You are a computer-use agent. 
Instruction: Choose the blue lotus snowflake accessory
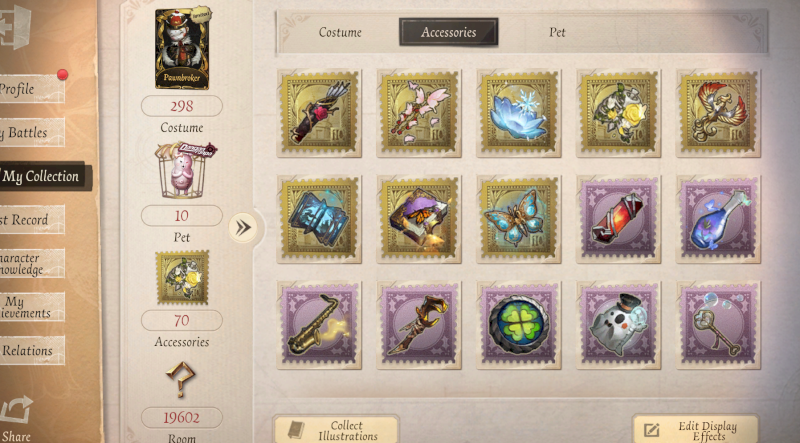(519, 113)
